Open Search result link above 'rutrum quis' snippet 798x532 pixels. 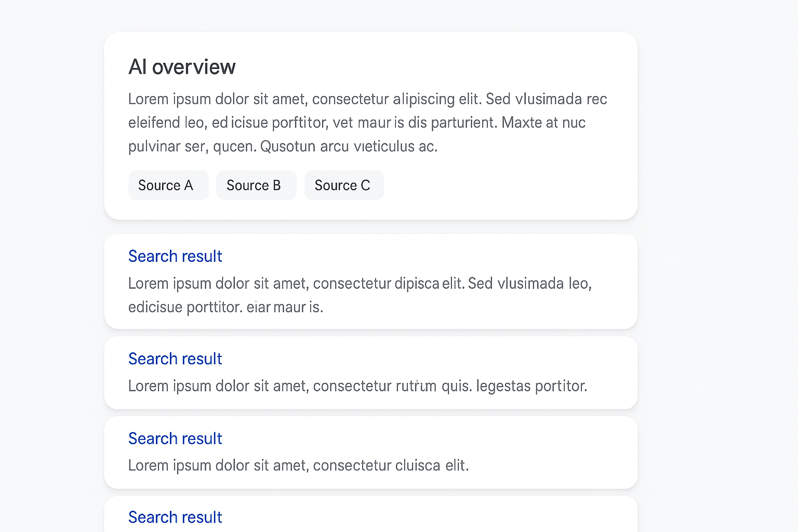point(175,359)
